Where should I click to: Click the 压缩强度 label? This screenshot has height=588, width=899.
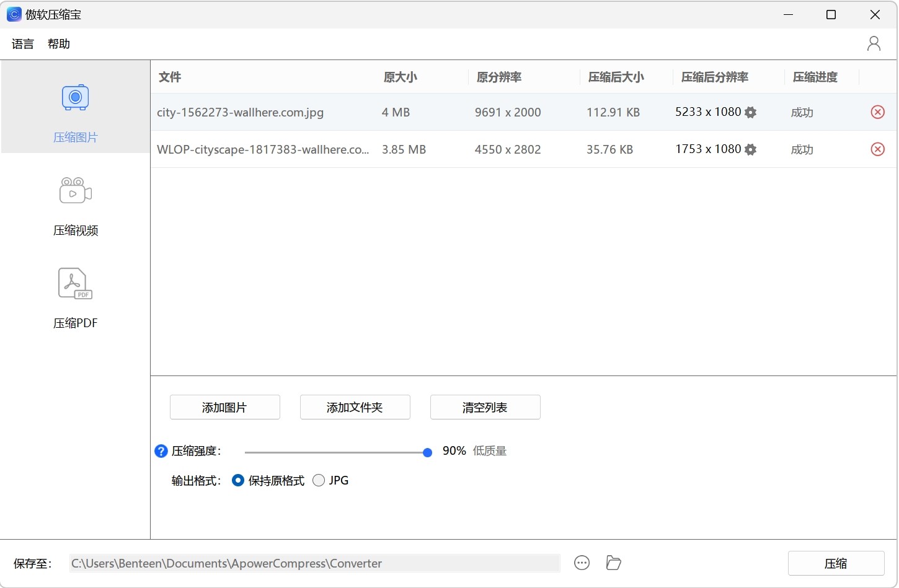(197, 451)
